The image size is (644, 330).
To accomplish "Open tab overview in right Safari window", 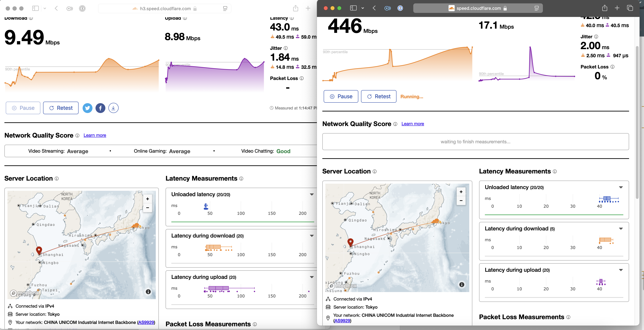I will coord(630,8).
